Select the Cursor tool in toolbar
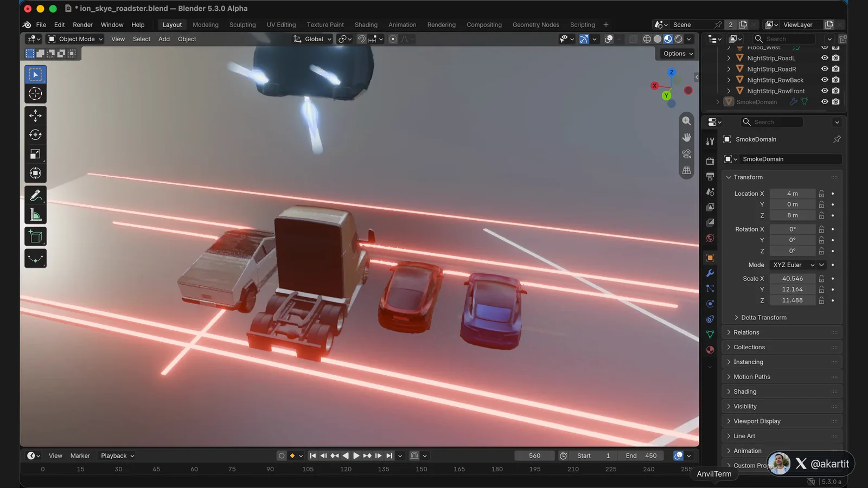868x488 pixels. [35, 93]
